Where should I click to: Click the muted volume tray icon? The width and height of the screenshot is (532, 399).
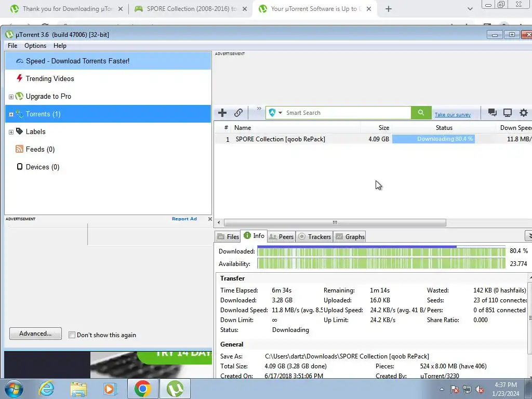tap(480, 390)
